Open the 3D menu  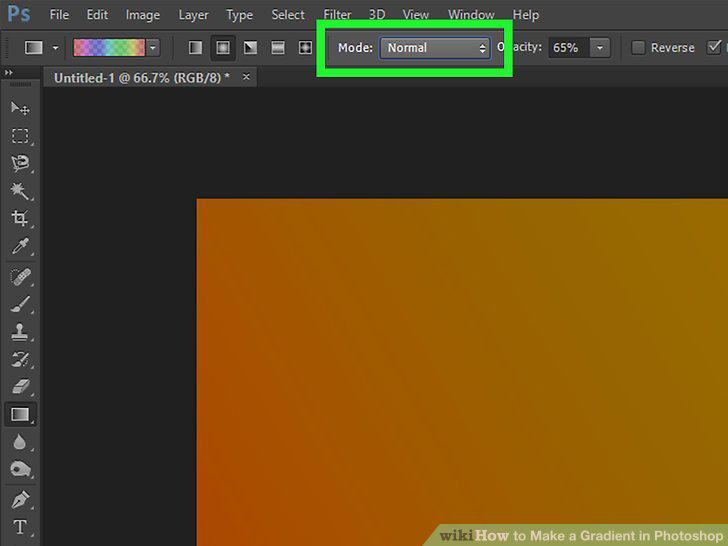[377, 15]
